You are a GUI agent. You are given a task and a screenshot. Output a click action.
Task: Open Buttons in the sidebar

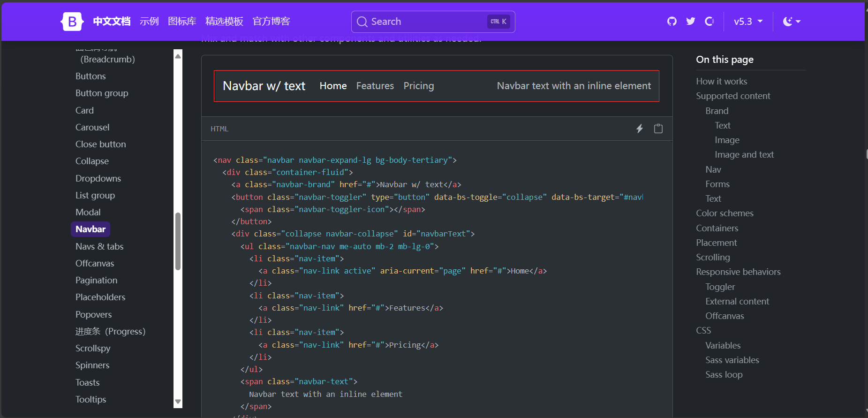click(x=91, y=76)
